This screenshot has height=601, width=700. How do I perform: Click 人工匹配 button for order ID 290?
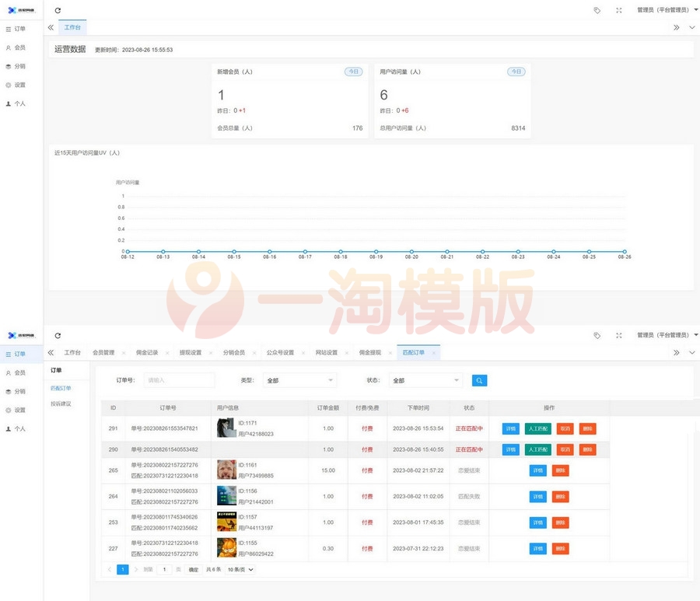point(538,449)
